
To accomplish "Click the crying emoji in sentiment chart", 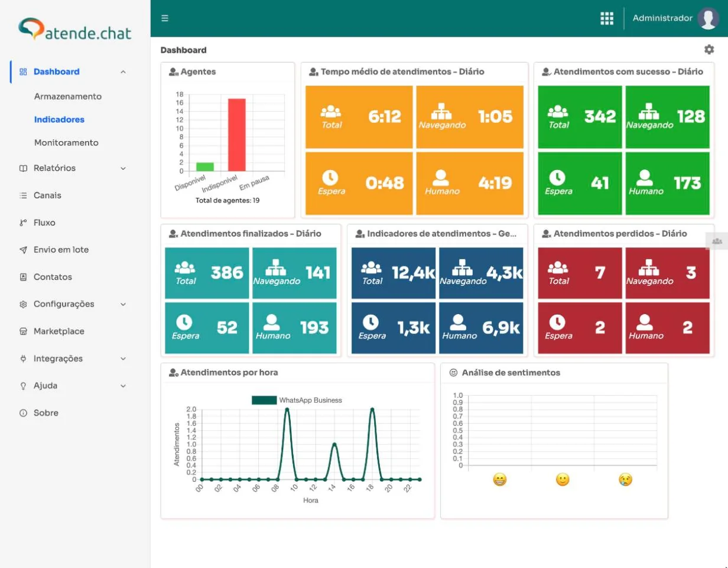I will tap(625, 479).
